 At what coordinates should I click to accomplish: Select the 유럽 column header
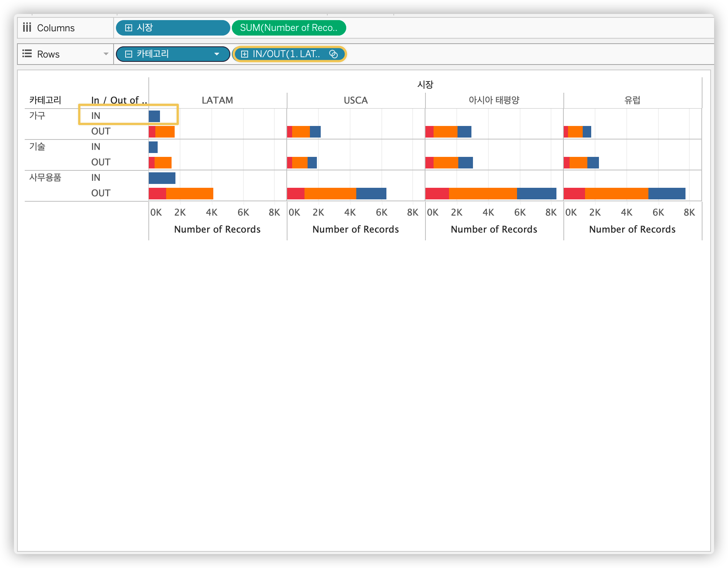[633, 100]
